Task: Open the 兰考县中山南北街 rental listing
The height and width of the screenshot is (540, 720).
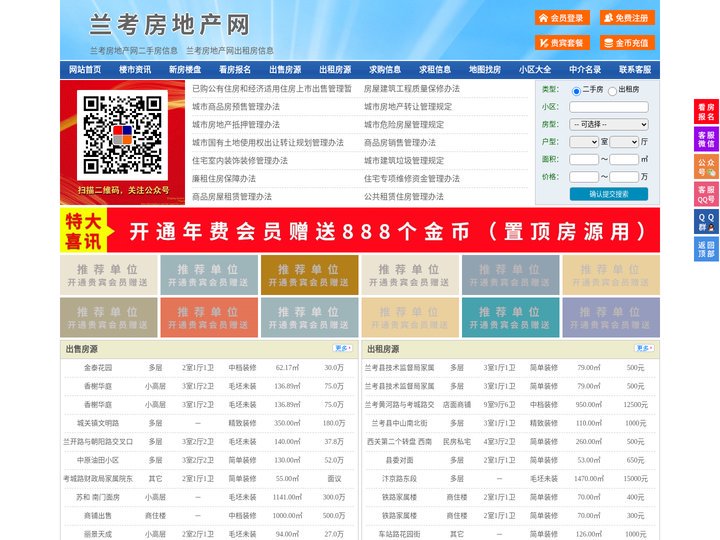Action: coord(399,423)
